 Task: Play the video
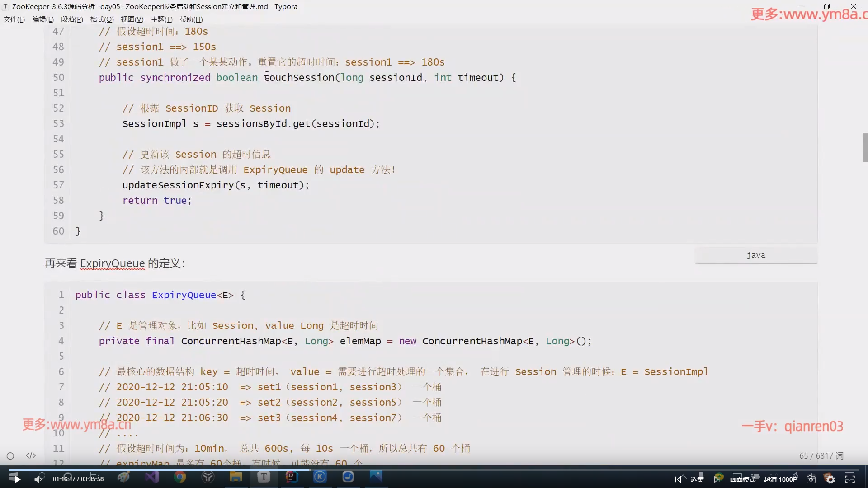[x=17, y=479]
